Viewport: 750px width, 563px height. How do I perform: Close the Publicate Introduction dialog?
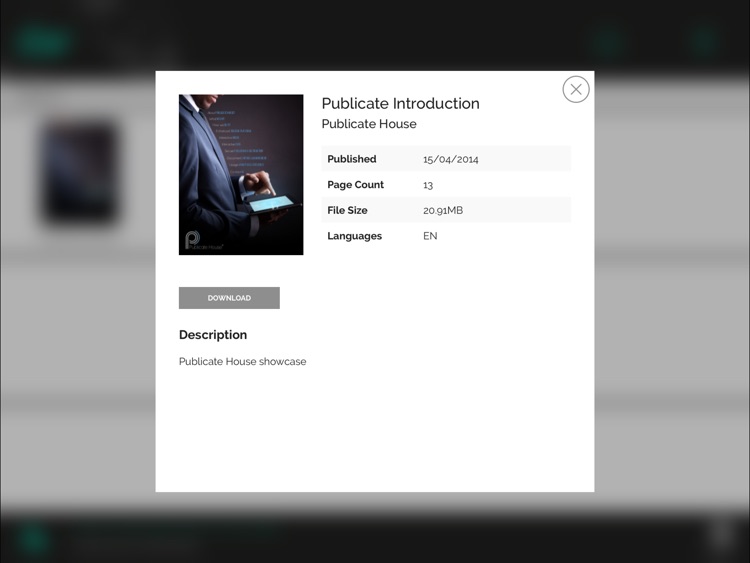576,89
